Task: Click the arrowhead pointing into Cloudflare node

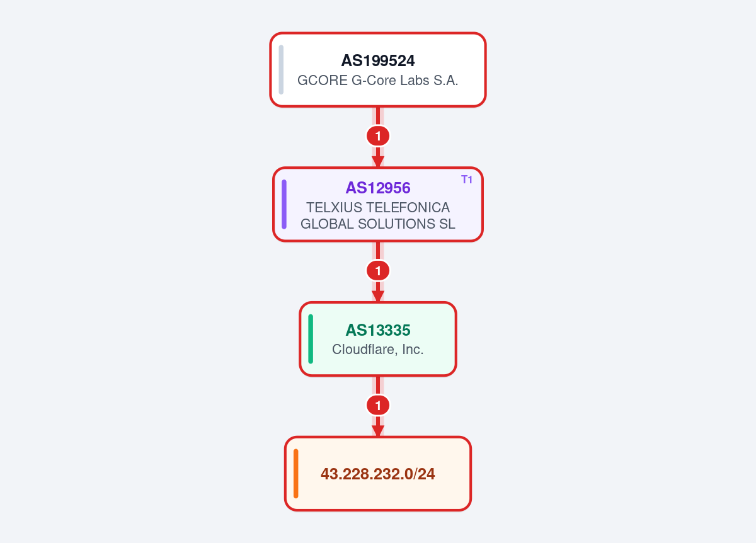Action: [x=378, y=297]
